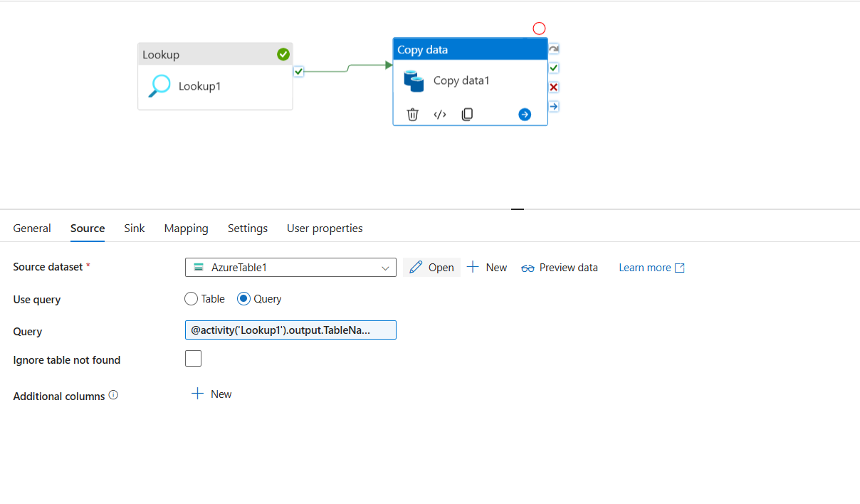Viewport: 860px width, 504px height.
Task: Select the Copy data1 database icon
Action: pos(414,80)
